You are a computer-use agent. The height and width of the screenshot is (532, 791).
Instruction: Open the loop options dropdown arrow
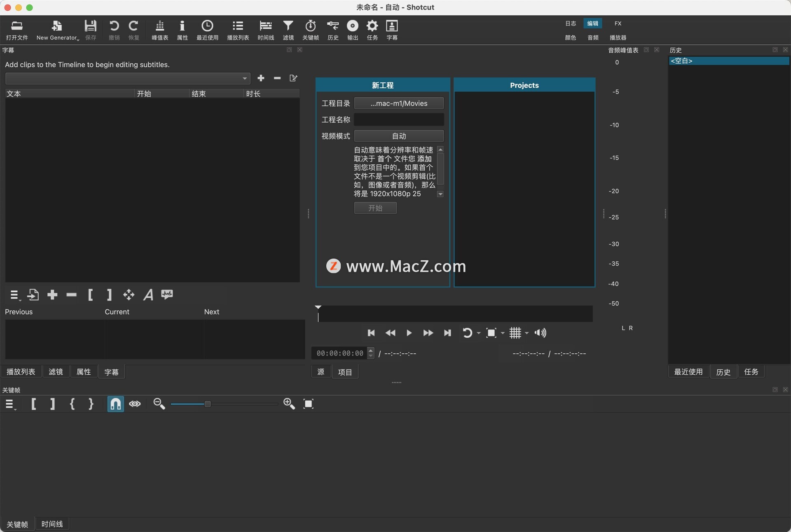(x=478, y=333)
